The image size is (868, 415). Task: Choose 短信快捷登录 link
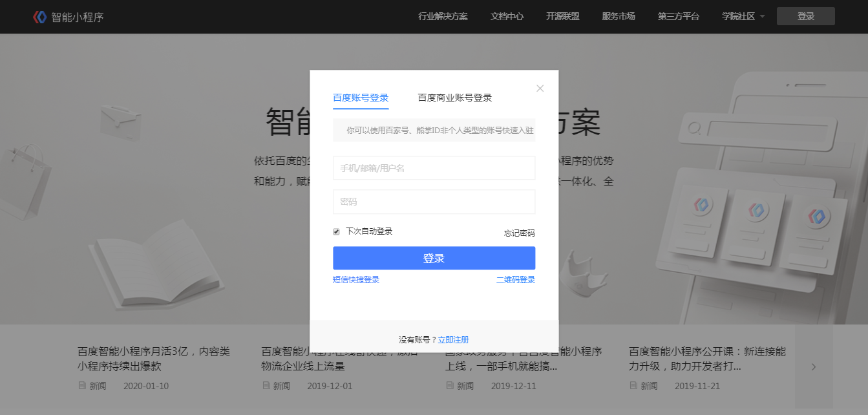[x=356, y=280]
